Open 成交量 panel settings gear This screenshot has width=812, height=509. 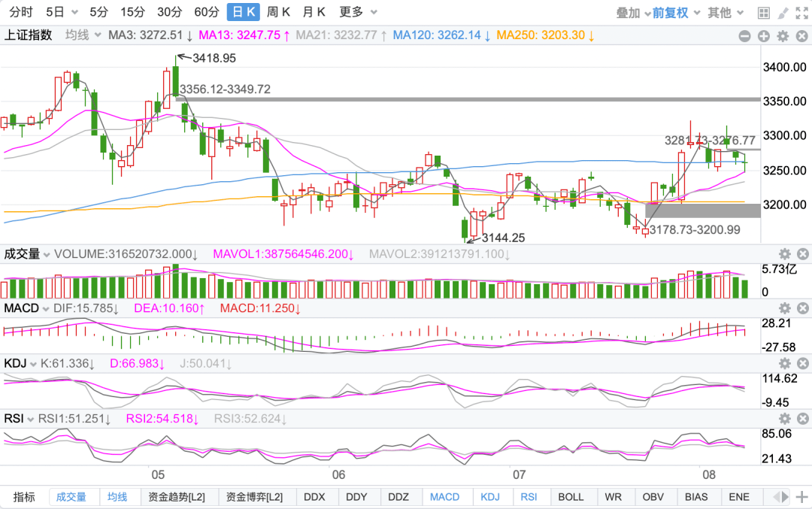784,253
